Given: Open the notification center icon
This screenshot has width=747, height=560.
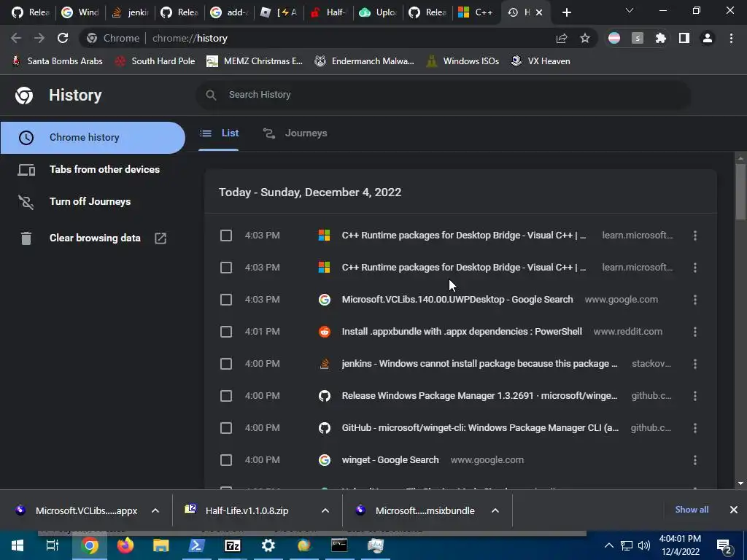Looking at the screenshot, I should (x=724, y=547).
